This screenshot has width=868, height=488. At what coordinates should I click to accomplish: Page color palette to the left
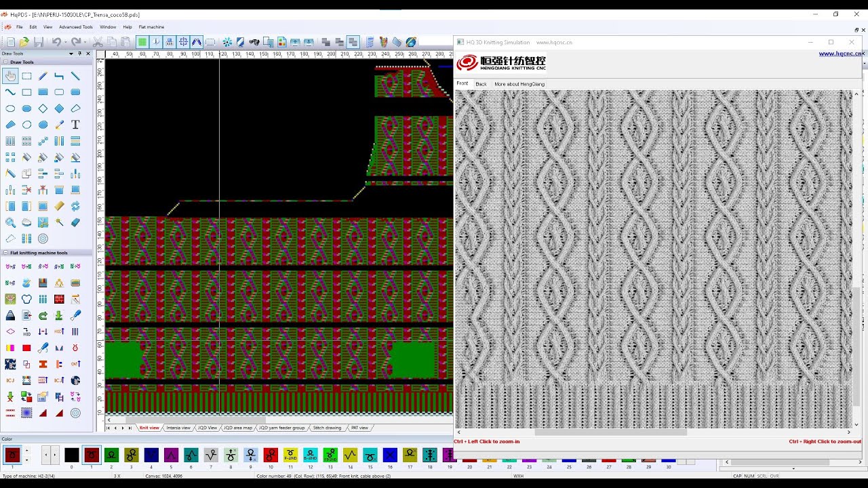[45, 455]
